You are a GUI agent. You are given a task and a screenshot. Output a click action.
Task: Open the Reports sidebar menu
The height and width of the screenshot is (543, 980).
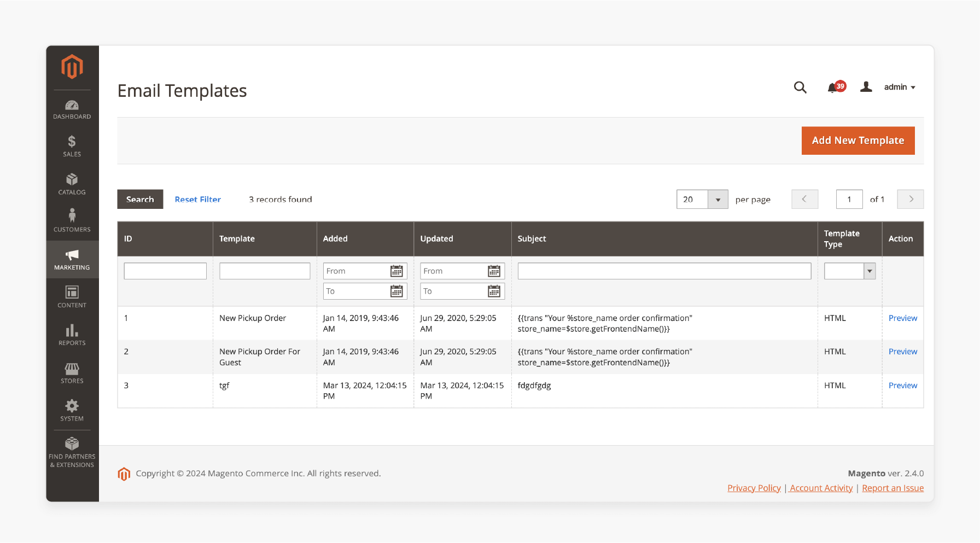tap(72, 335)
